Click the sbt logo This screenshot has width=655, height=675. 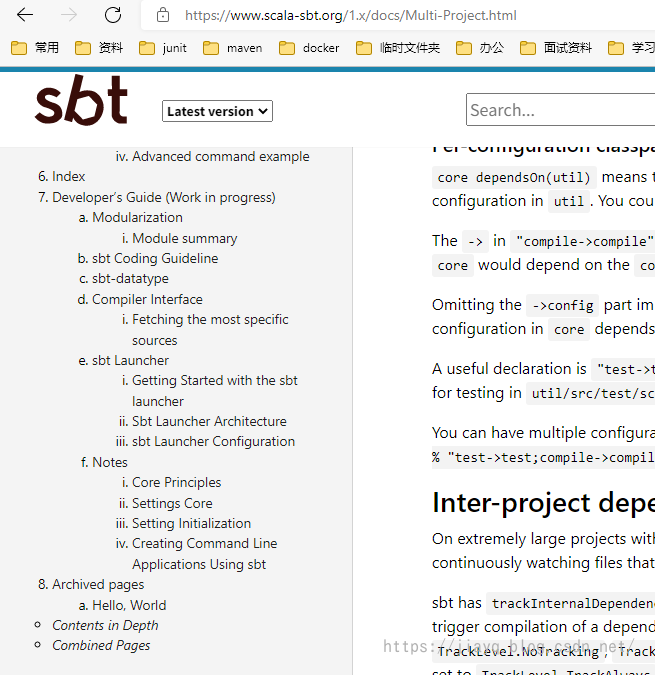click(81, 100)
